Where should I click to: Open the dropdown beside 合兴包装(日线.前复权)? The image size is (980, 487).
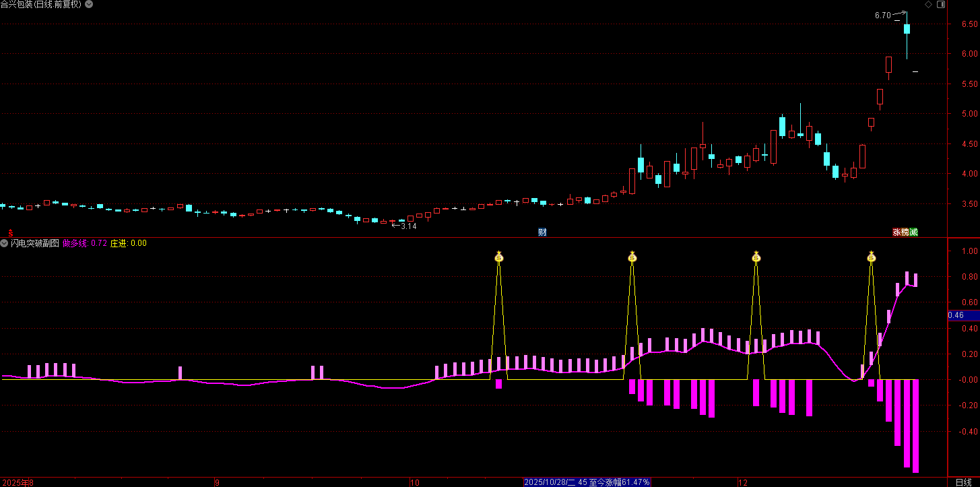[90, 5]
